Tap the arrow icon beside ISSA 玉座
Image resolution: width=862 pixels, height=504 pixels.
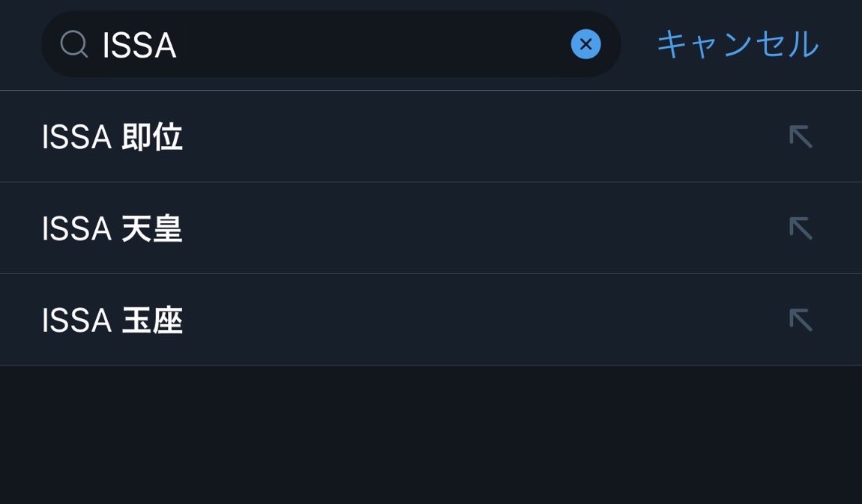click(801, 320)
